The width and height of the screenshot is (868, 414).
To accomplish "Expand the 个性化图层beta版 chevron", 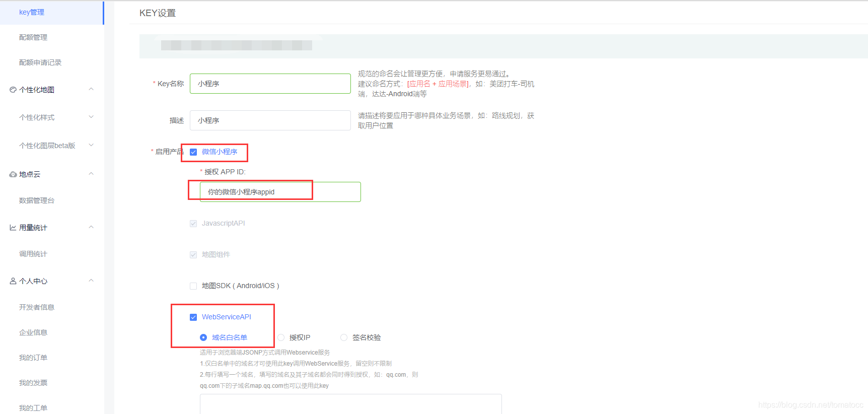I will (91, 145).
